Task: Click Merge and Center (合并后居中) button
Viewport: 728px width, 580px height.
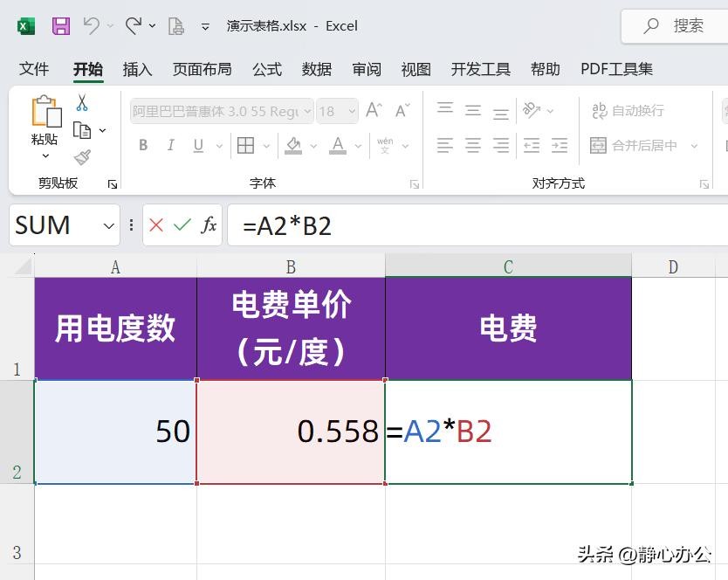Action: tap(635, 146)
